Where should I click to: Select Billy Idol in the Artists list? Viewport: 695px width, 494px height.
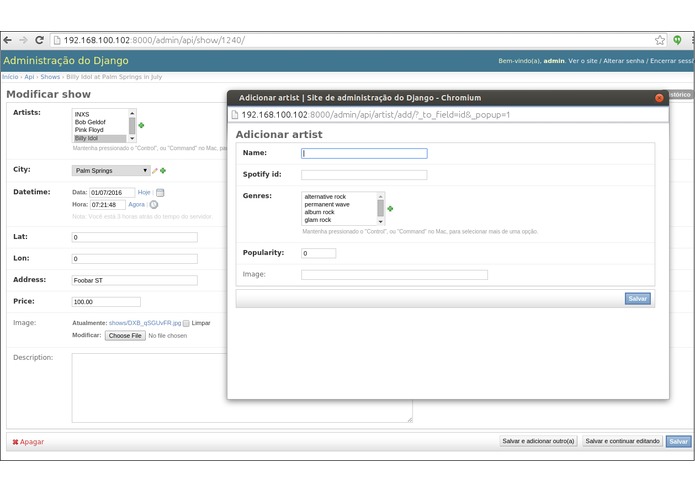[x=100, y=138]
